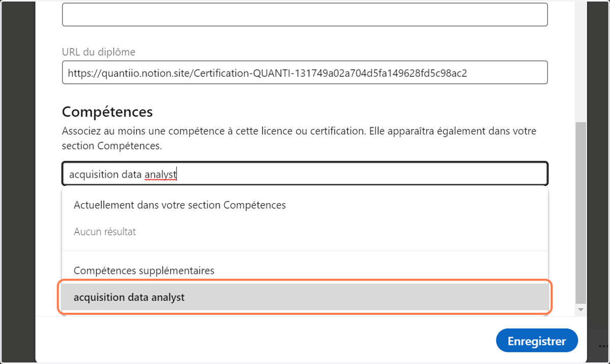Click the "Compétences supplémentaires" header
The height and width of the screenshot is (364, 610).
[x=144, y=271]
